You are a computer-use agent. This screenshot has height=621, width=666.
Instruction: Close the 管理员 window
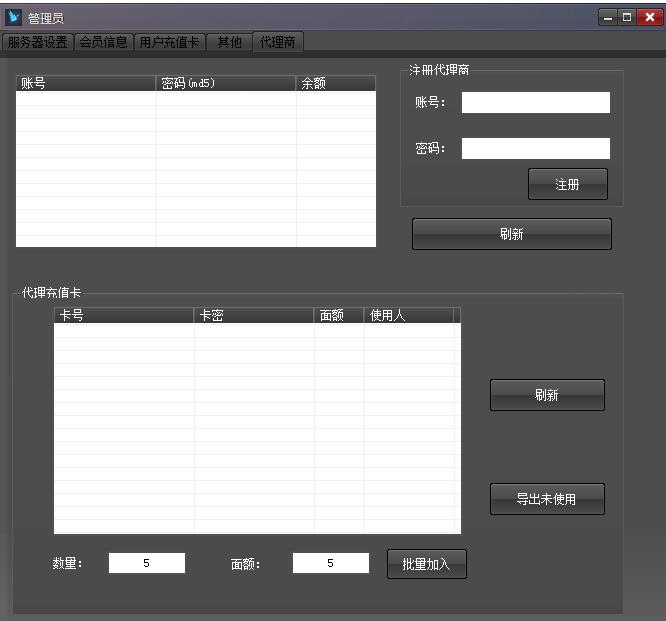click(649, 17)
